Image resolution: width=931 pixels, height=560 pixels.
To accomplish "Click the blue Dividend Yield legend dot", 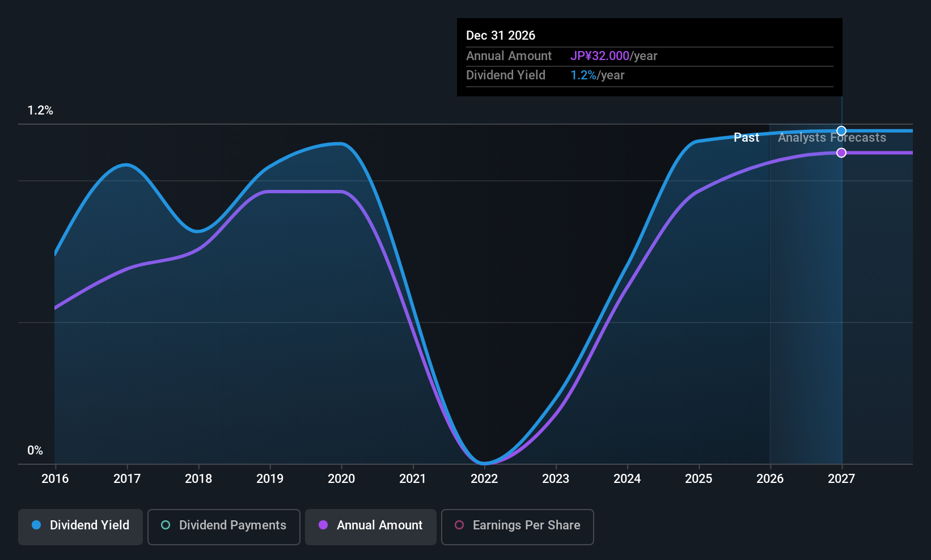I will (x=36, y=525).
